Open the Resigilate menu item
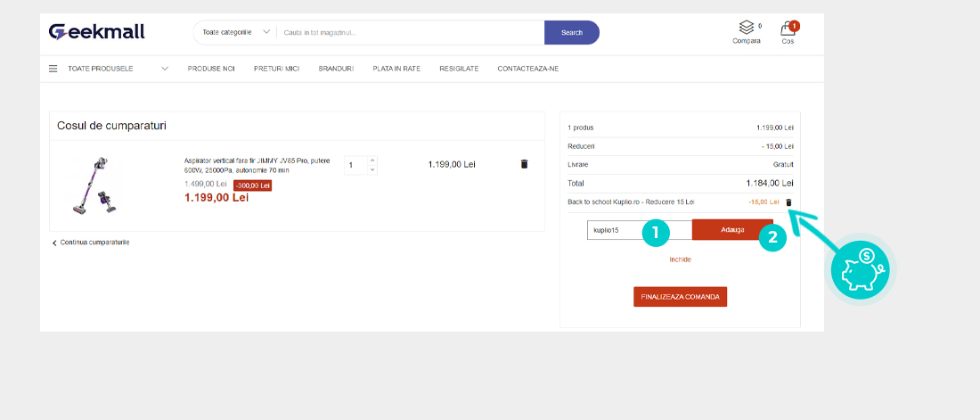Screen dimensions: 980x420 [x=459, y=69]
